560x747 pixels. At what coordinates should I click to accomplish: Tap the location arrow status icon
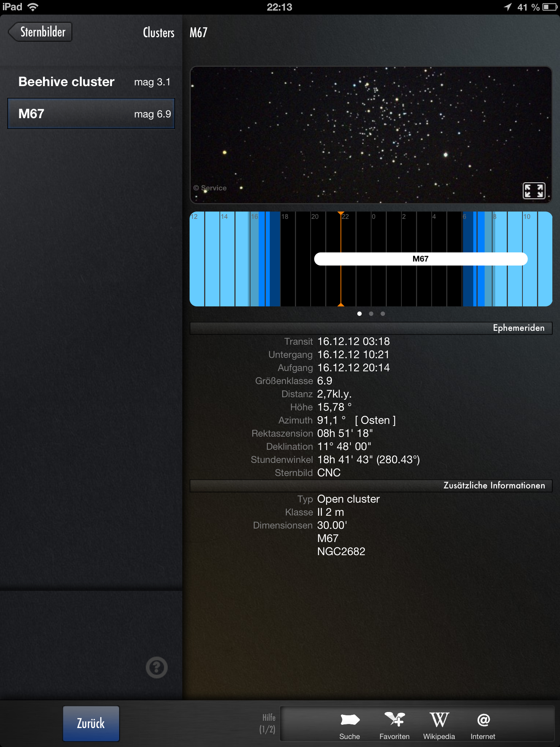tap(507, 7)
